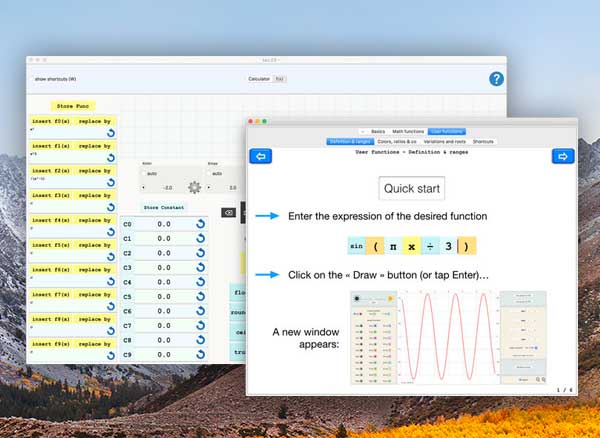Open the Math functions help tab
600x438 pixels.
(x=408, y=132)
